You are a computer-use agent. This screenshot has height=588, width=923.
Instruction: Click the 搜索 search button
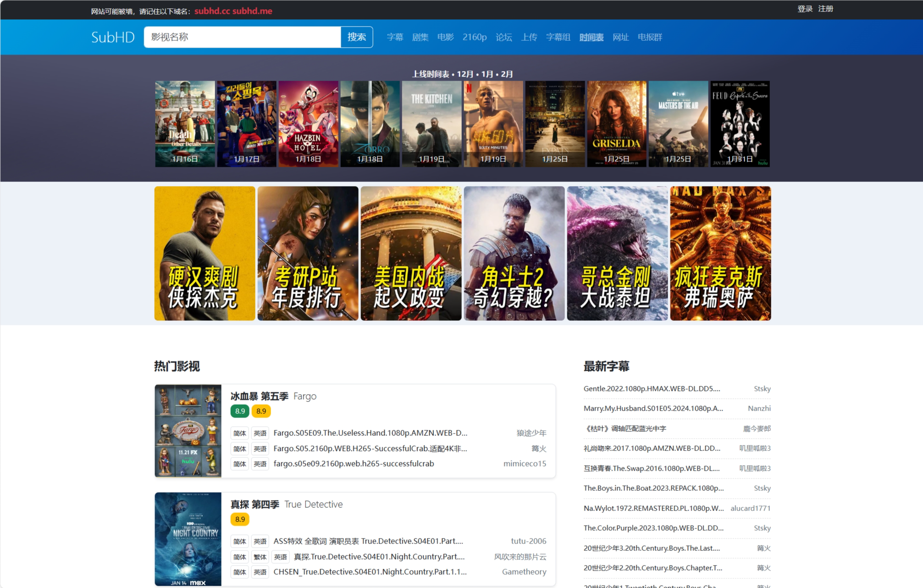pos(357,37)
